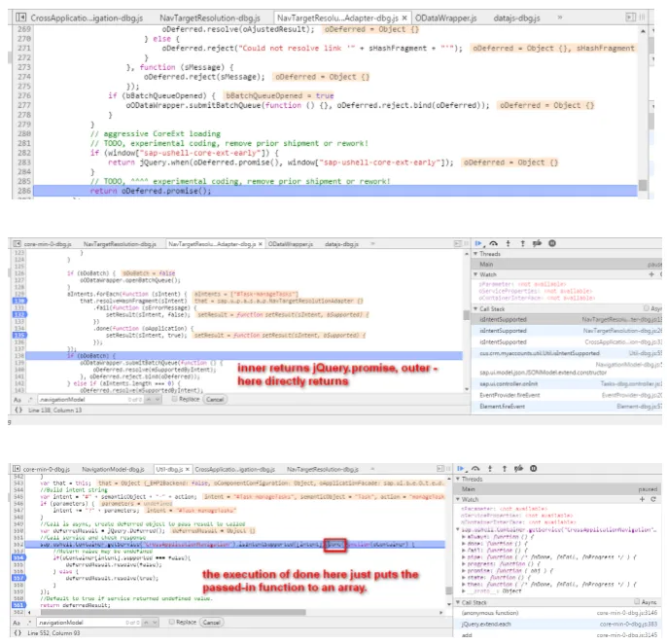
Task: Click line number 286 in the gutter
Action: (24, 191)
